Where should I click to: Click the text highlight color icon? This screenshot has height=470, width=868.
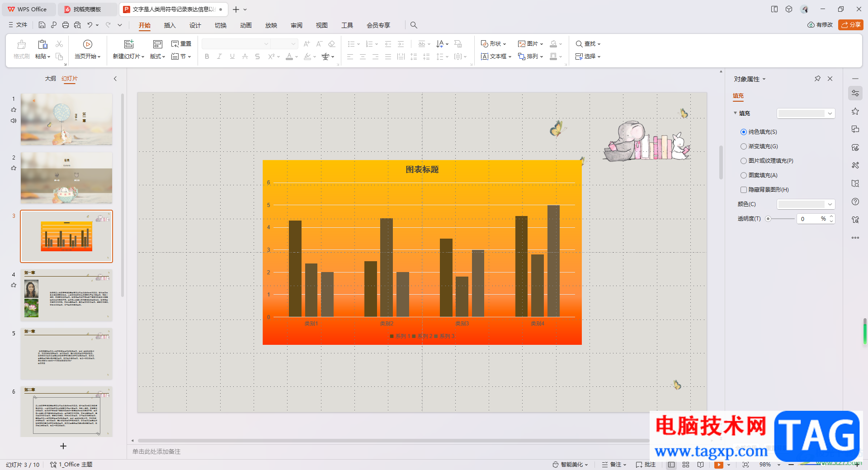click(307, 56)
